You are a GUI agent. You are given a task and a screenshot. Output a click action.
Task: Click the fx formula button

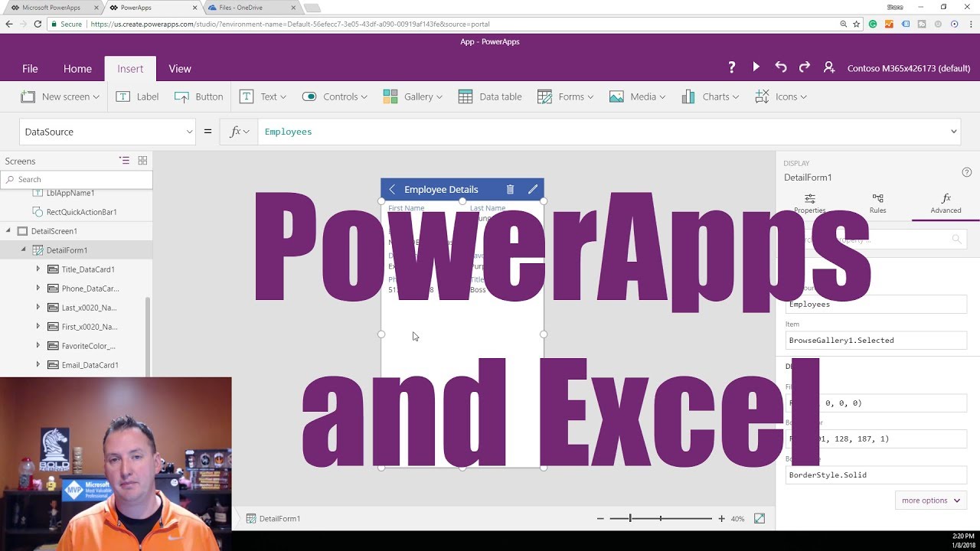point(240,132)
